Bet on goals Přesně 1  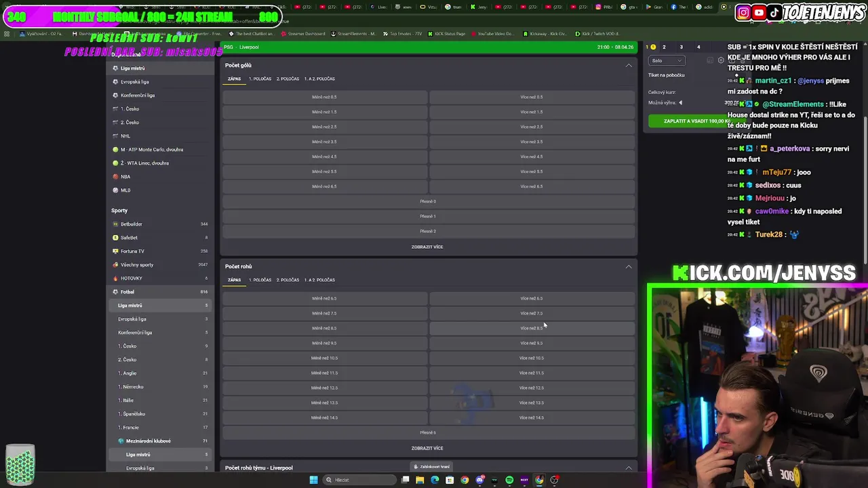(x=428, y=216)
